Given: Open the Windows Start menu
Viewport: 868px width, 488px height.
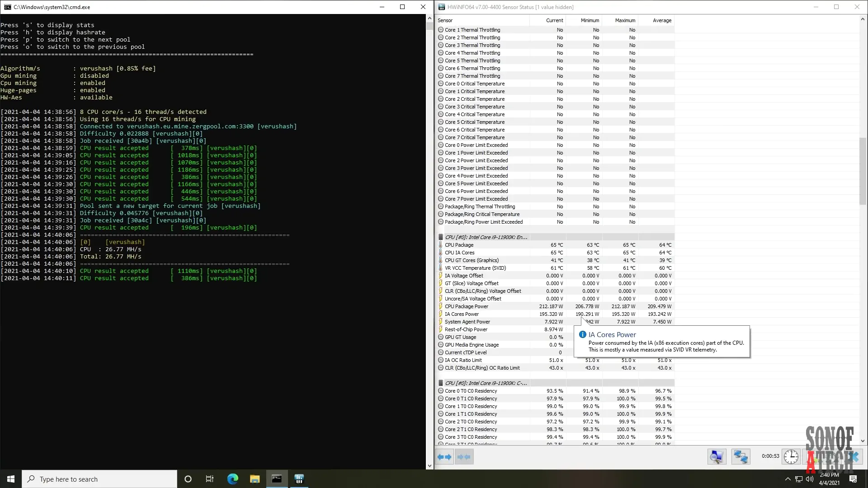Looking at the screenshot, I should tap(11, 479).
